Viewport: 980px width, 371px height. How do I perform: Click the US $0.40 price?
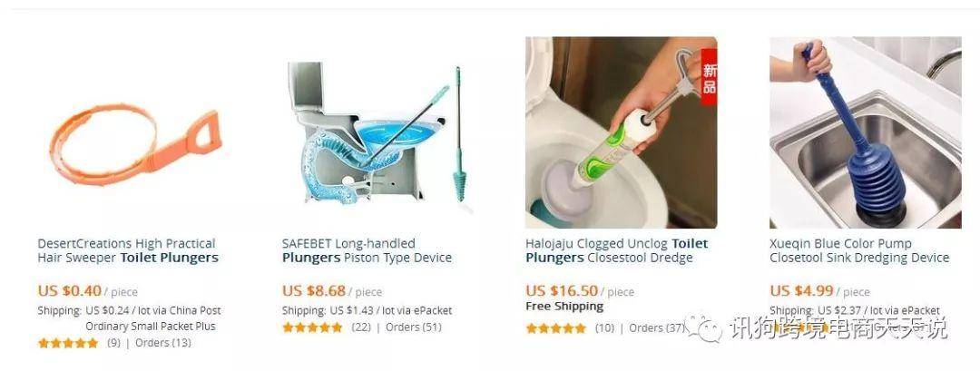click(x=69, y=291)
